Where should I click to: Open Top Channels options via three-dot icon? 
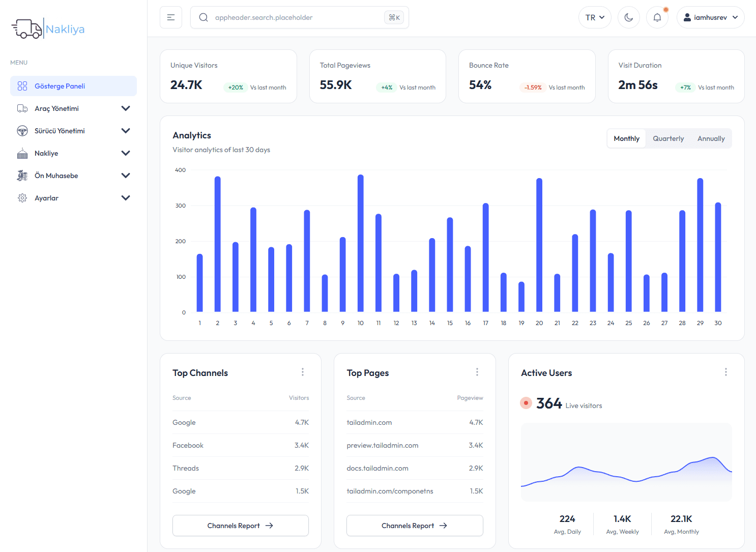[x=303, y=372]
